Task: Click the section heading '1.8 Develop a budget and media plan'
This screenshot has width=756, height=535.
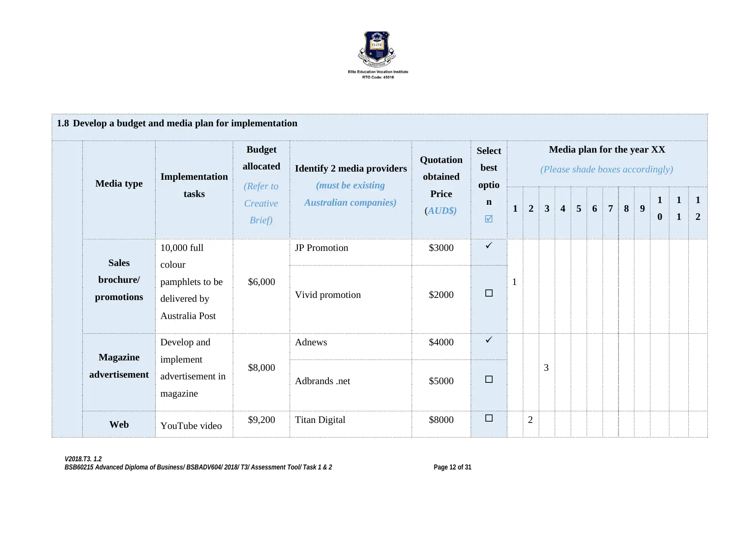Action: (x=177, y=123)
